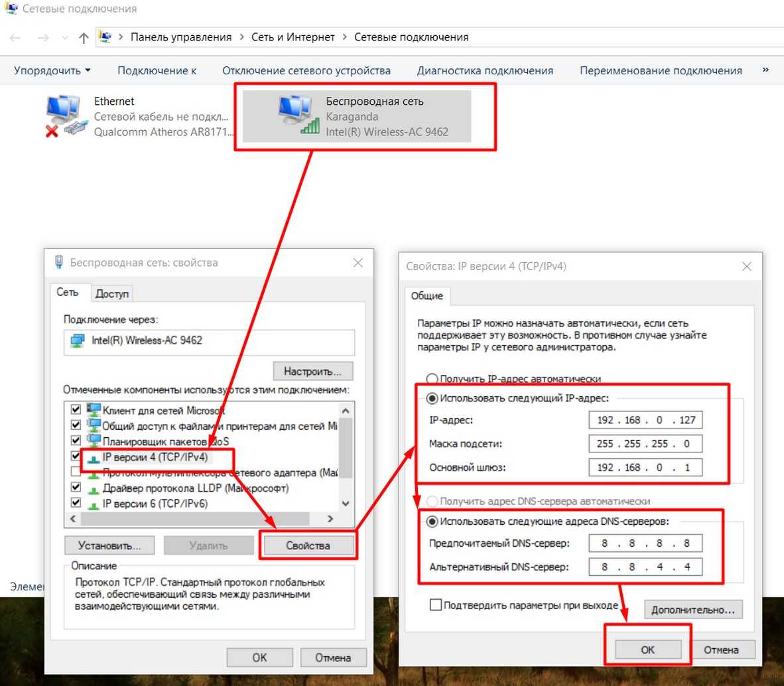Toggle IP версии 4 (TCP/IPv4) checkbox
This screenshot has width=784, height=686.
pyautogui.click(x=76, y=456)
